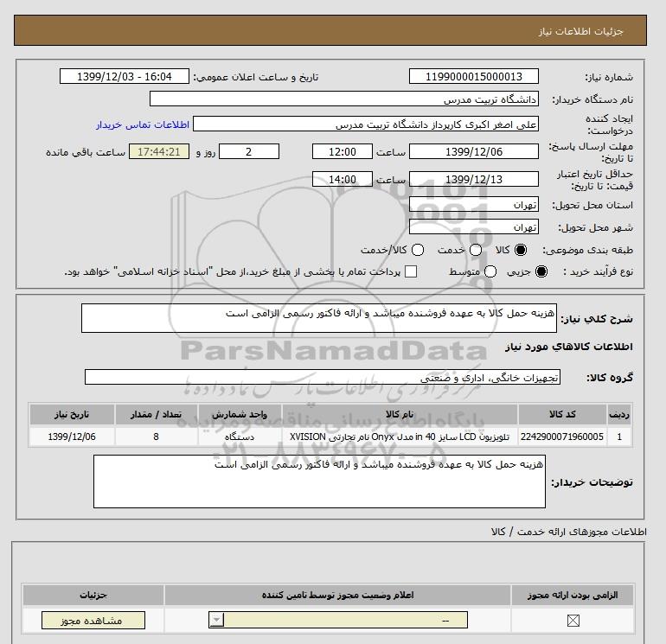Select the جزیی purchase type radio
This screenshot has width=666, height=644.
pos(541,271)
